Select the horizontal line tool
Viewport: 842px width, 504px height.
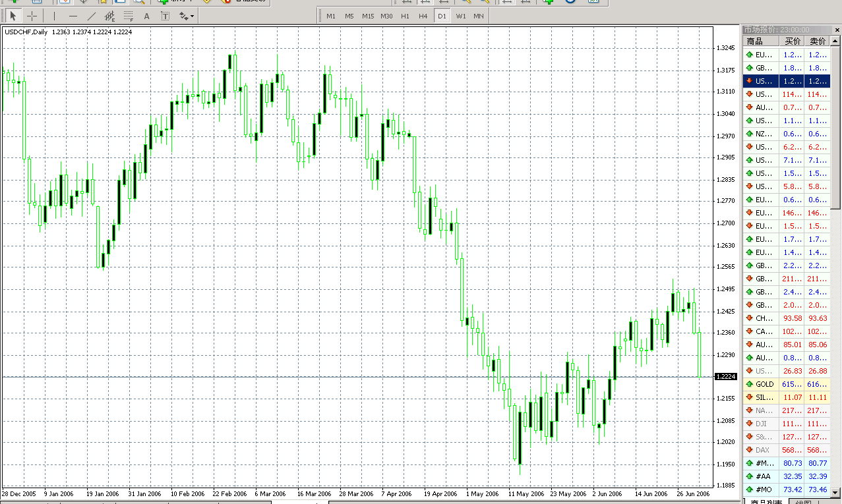click(72, 16)
